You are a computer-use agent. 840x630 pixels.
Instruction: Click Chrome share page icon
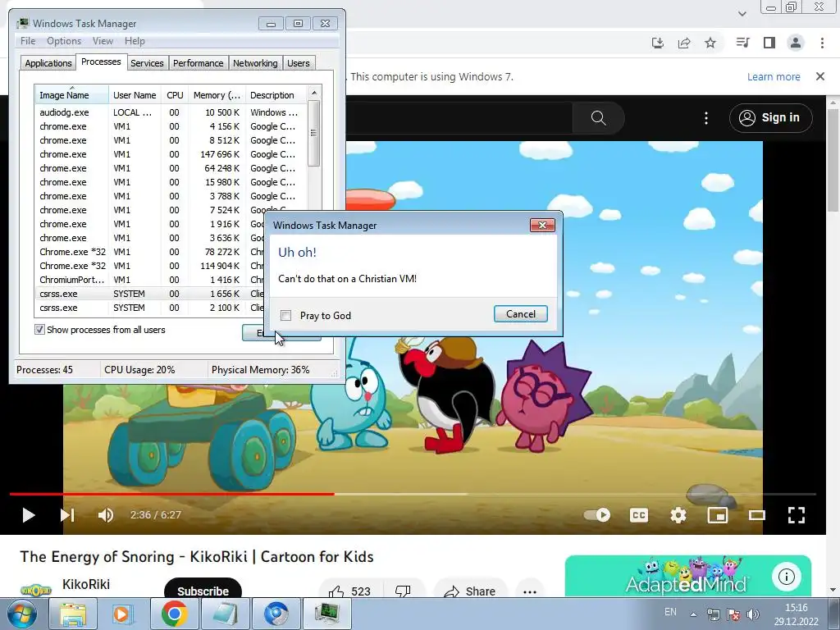[684, 43]
